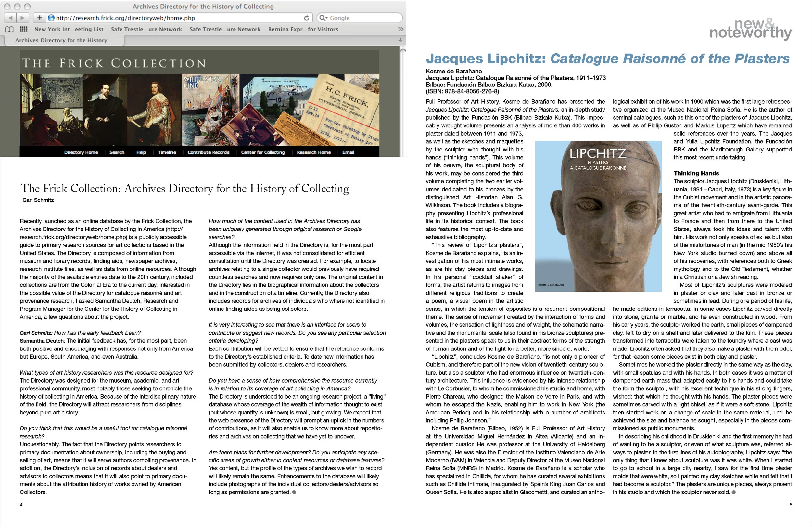Open the bookmarks book icon
812x526 pixels.
point(9,29)
